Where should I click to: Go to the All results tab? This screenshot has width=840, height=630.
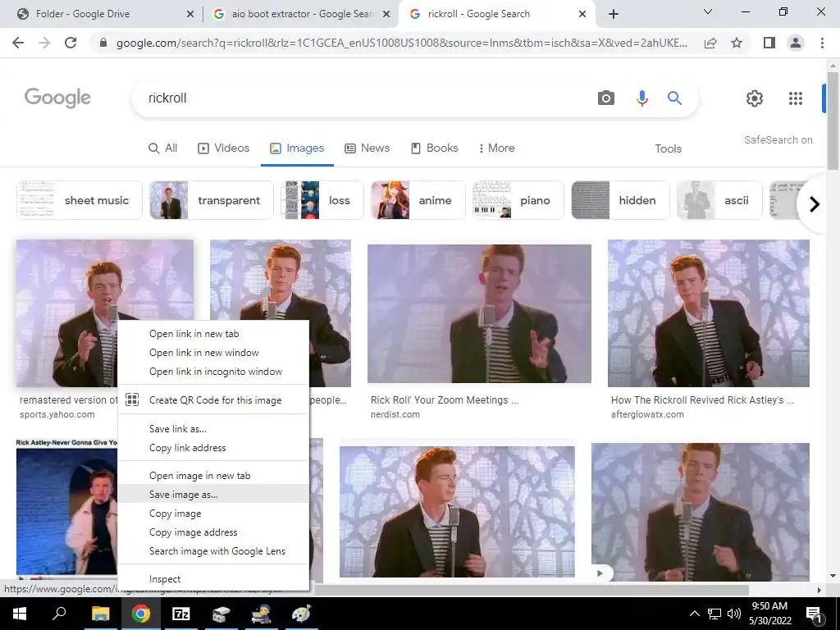pyautogui.click(x=163, y=148)
